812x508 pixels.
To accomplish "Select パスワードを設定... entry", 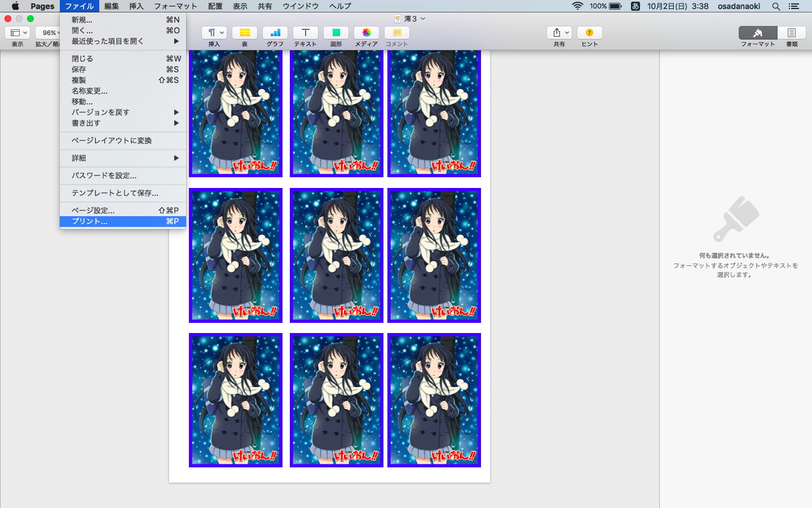I will pyautogui.click(x=123, y=176).
